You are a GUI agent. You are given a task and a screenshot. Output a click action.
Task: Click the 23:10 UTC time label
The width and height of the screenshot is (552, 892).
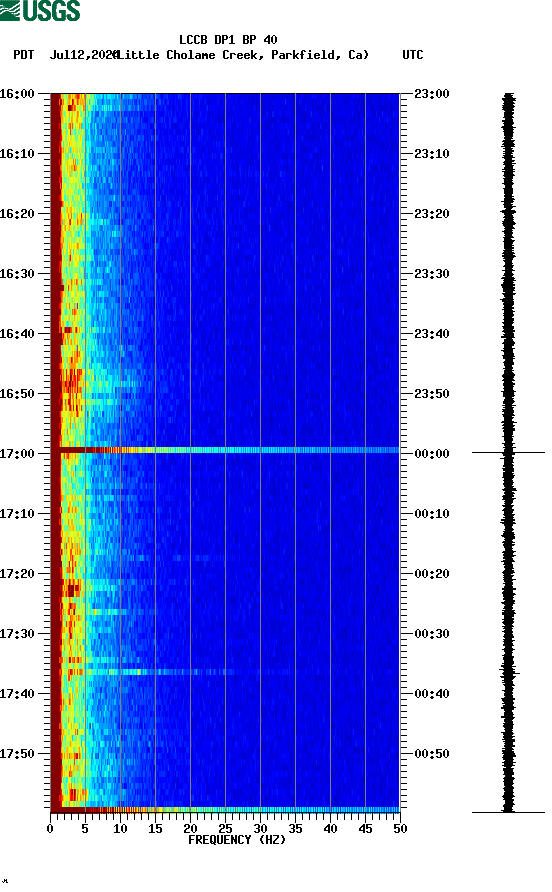click(432, 154)
